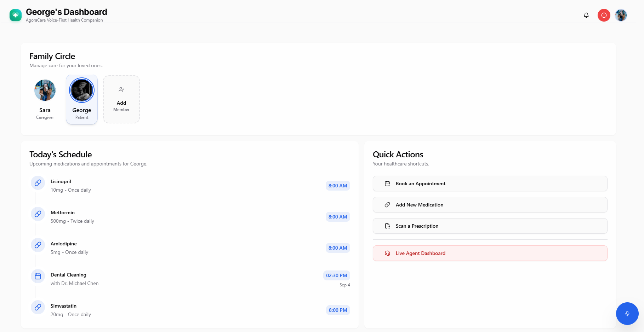Image resolution: width=644 pixels, height=332 pixels.
Task: Click Simvastatin 8:00 PM time badge
Action: 338,310
